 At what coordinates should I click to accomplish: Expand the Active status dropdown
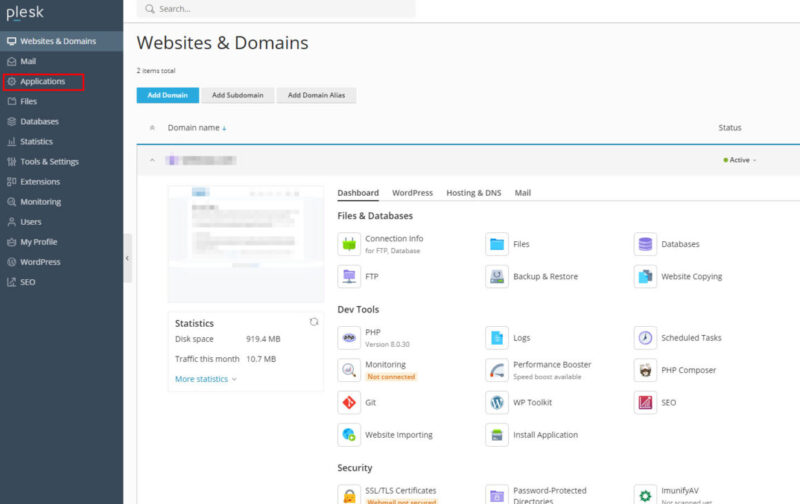(740, 160)
